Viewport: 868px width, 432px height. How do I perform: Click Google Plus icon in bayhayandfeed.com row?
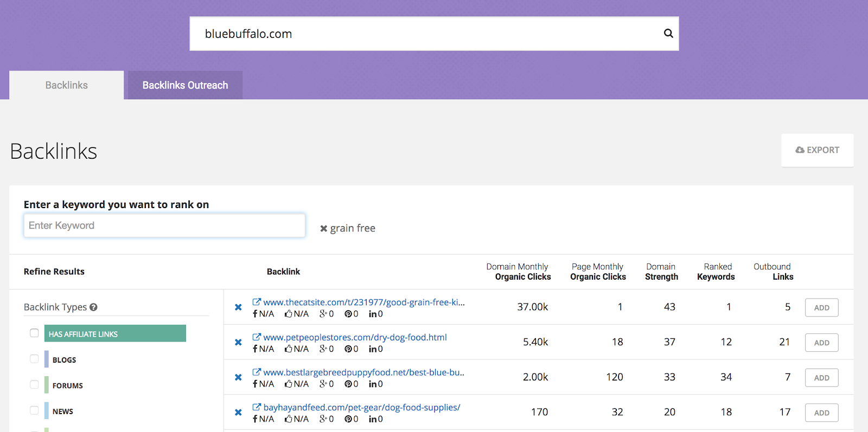click(323, 419)
